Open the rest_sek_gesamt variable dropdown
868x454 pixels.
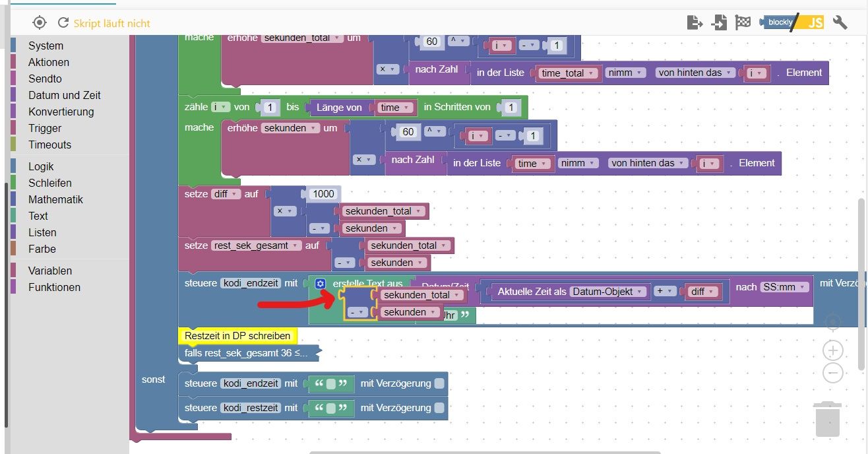click(x=257, y=245)
